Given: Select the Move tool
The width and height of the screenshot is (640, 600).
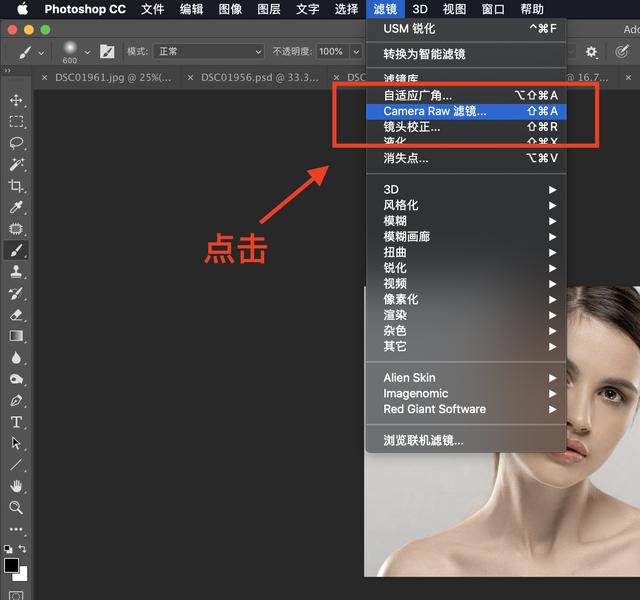Looking at the screenshot, I should click(16, 100).
